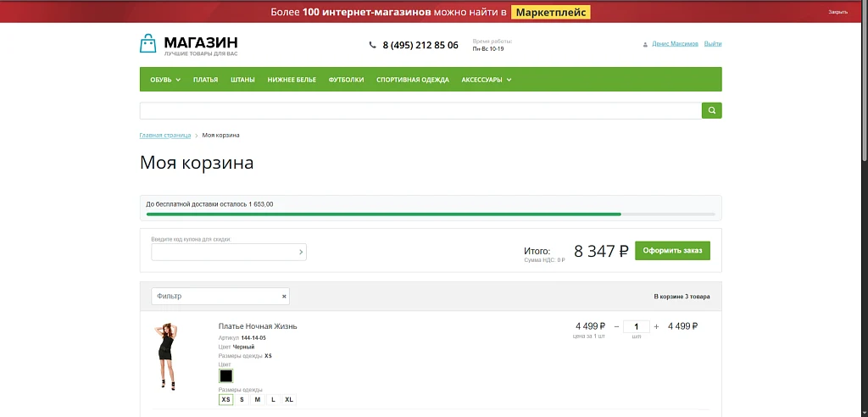
Task: Increase quantity with the plus icon
Action: click(x=657, y=326)
